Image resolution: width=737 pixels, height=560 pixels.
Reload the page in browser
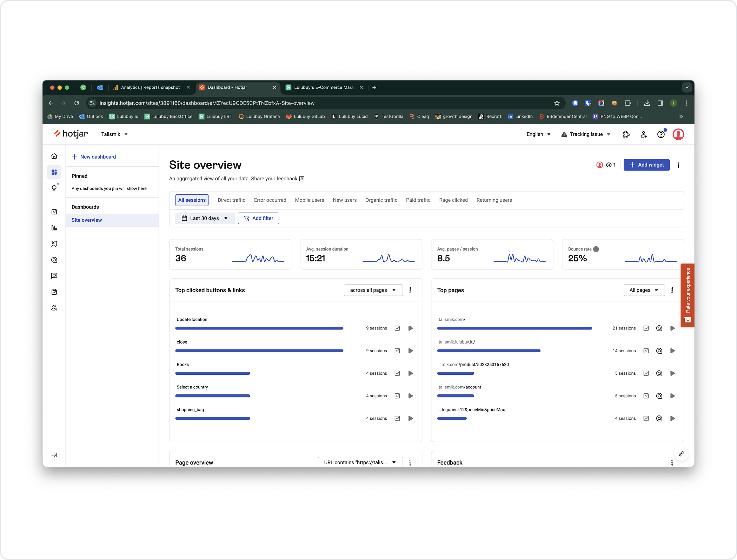[77, 103]
